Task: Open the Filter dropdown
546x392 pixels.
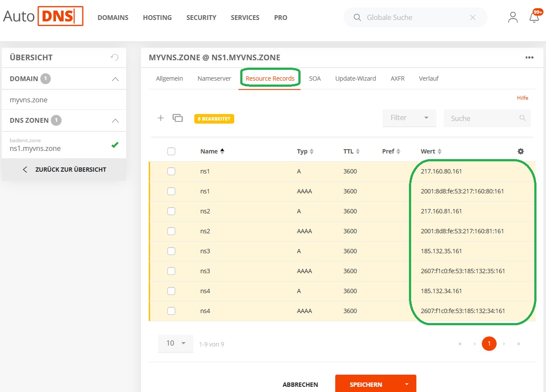Action: click(409, 118)
